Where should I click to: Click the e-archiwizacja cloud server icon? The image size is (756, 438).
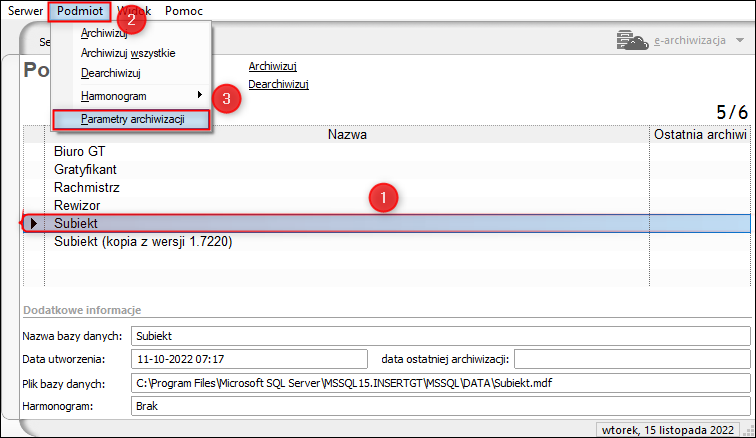632,40
